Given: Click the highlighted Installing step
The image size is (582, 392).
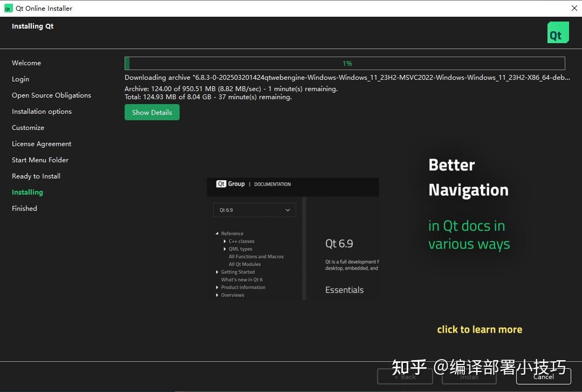Looking at the screenshot, I should click(28, 192).
